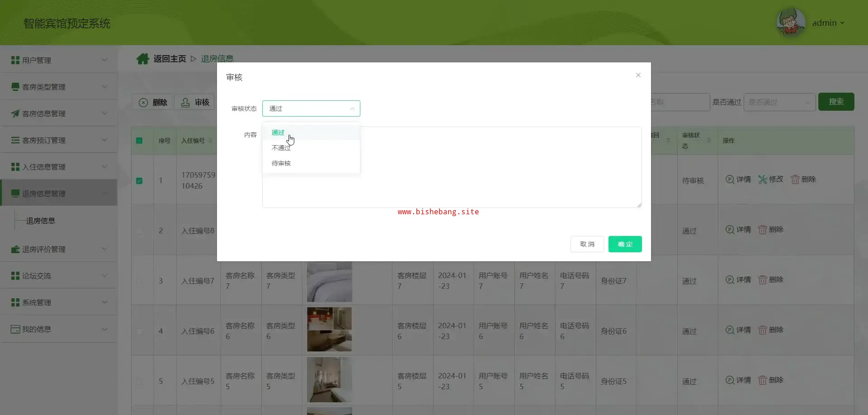Expand the 客房类型管理 sidebar menu
Viewport: 868px width, 415px height.
(x=59, y=87)
